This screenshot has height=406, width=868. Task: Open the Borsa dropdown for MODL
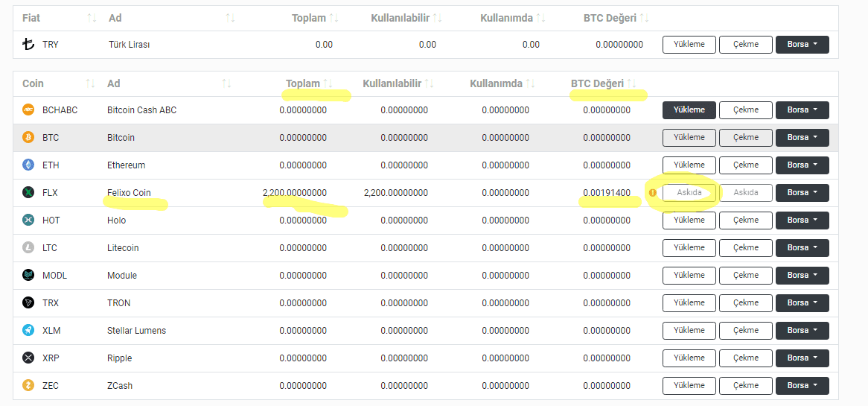click(802, 276)
